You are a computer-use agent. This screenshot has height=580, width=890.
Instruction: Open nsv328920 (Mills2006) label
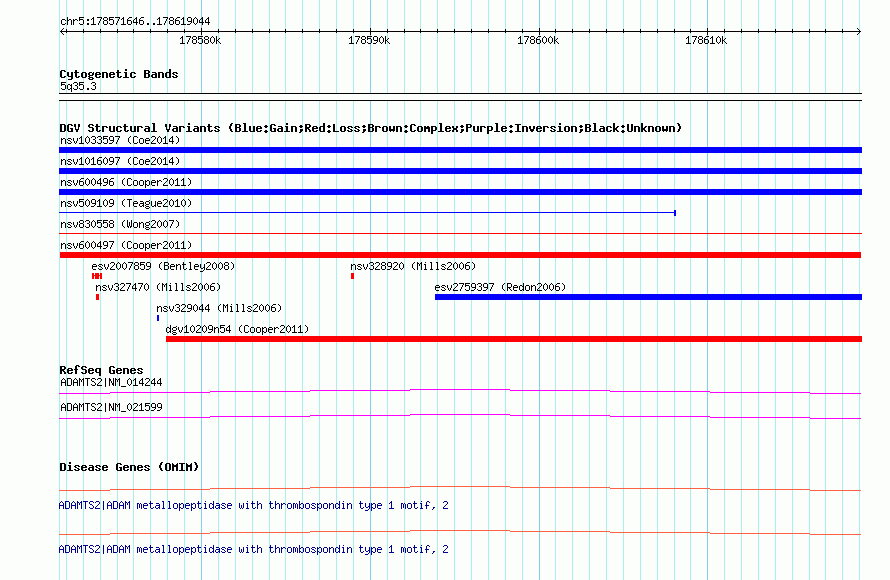(x=413, y=266)
